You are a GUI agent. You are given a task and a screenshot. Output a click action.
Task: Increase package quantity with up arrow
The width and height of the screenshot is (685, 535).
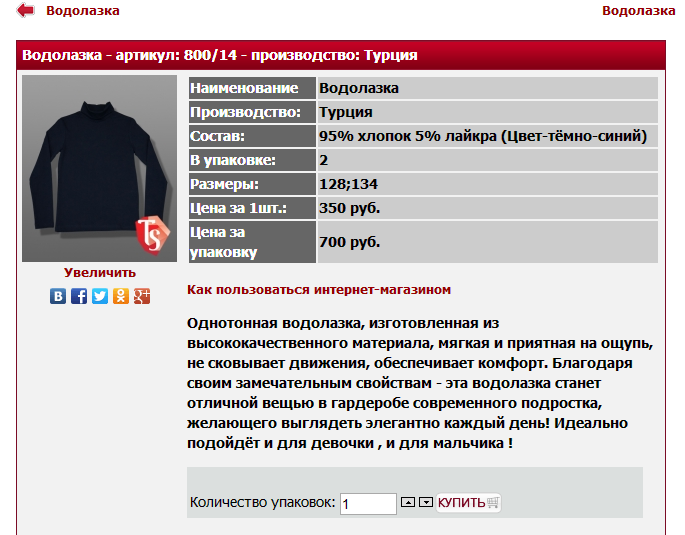[x=408, y=502]
